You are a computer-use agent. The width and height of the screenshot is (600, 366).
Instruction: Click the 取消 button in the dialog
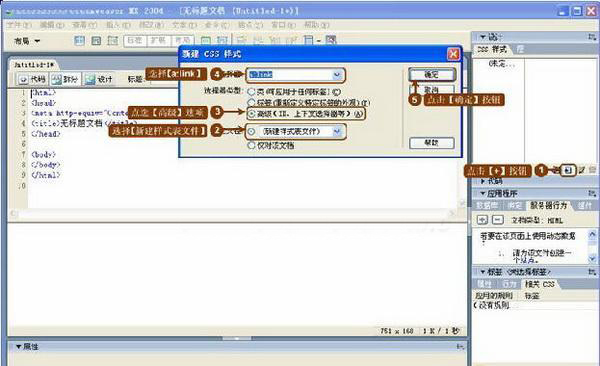click(x=432, y=90)
